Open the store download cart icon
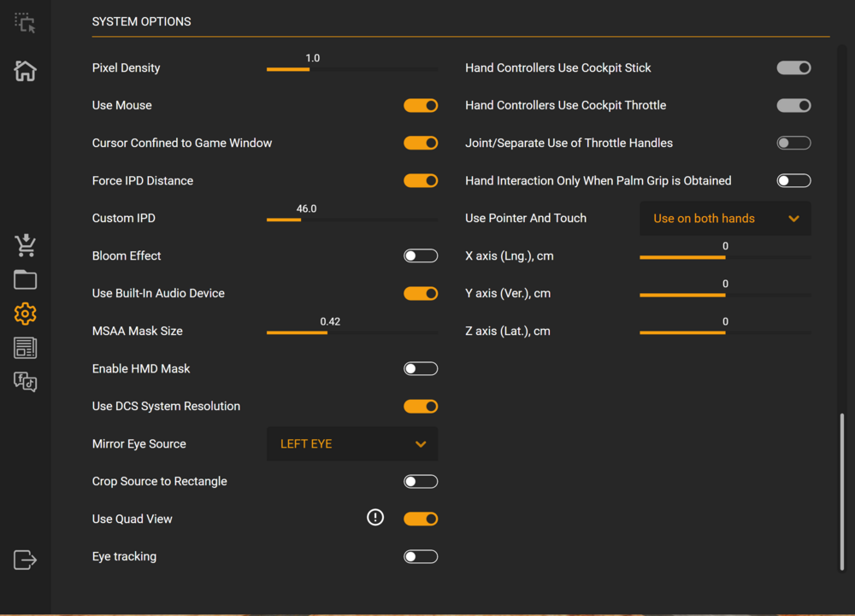The width and height of the screenshot is (855, 616). [26, 245]
